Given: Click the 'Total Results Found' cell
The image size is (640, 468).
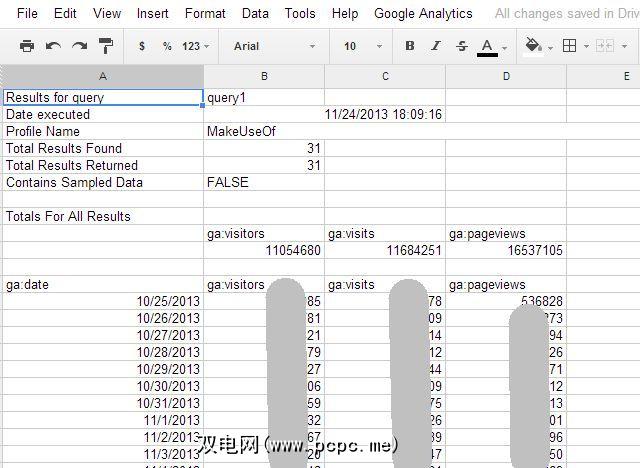Looking at the screenshot, I should coord(103,149).
